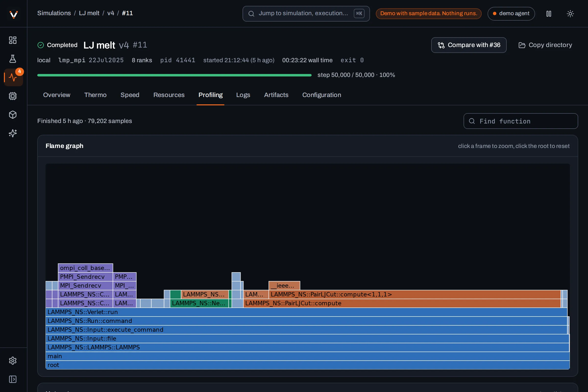Click the Compare with #36 button

click(469, 45)
